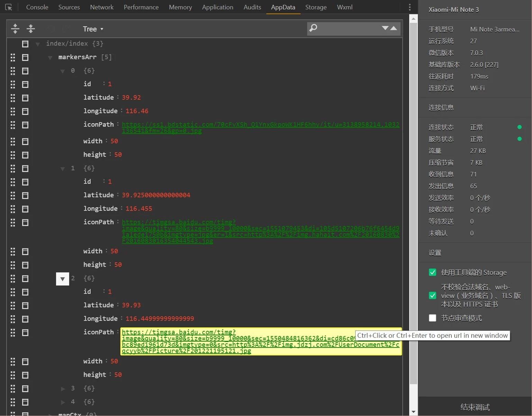Image resolution: width=532 pixels, height=416 pixels.
Task: Click the collapse all fields icon
Action: point(31,29)
